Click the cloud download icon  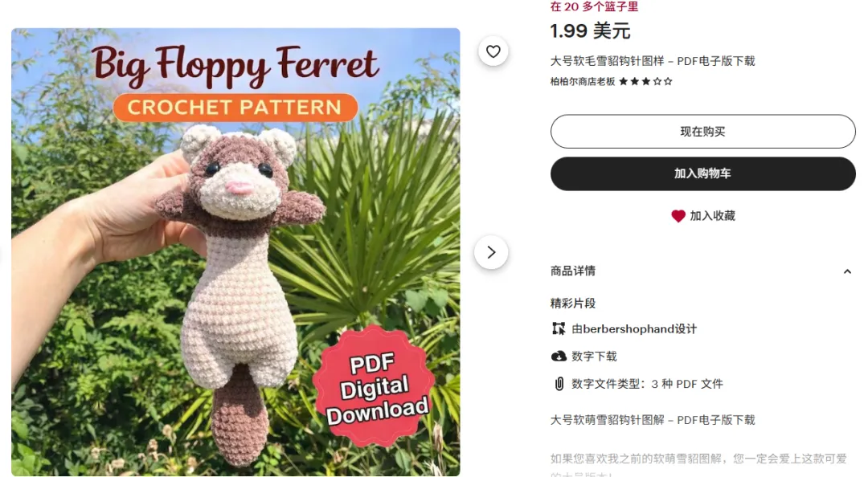tap(559, 357)
